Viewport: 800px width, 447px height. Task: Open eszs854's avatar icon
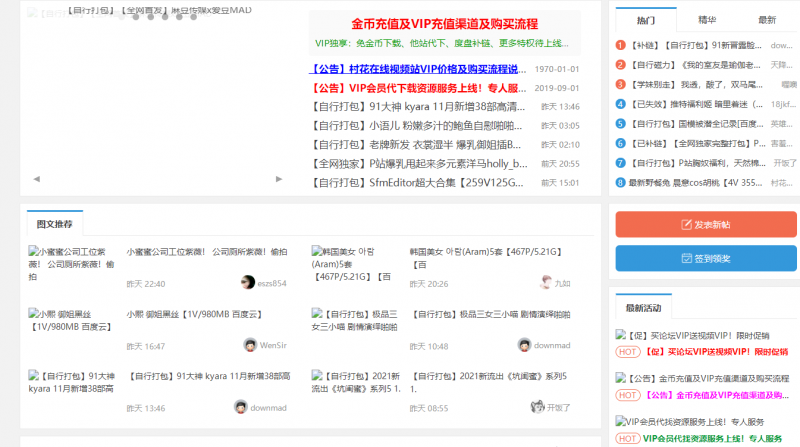pyautogui.click(x=248, y=283)
